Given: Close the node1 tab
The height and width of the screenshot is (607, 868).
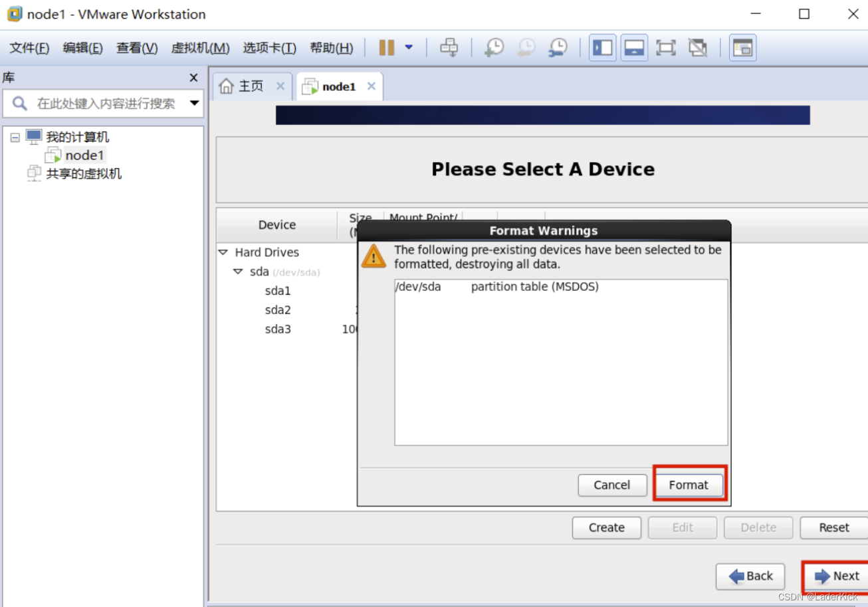Looking at the screenshot, I should point(372,86).
